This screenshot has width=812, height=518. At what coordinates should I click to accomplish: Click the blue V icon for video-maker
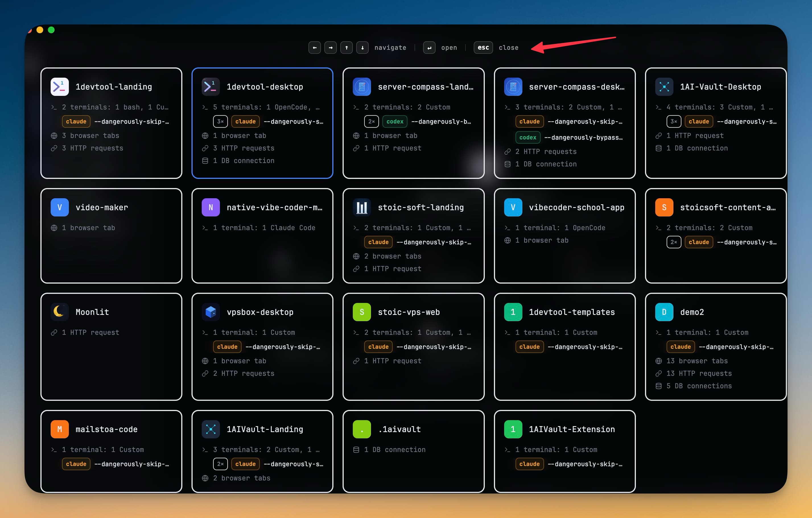tap(60, 207)
